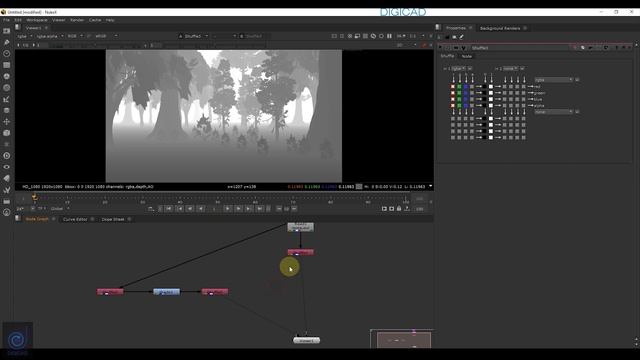
Task: Open the Particles nodes toolbar menu
Action: 7,144
